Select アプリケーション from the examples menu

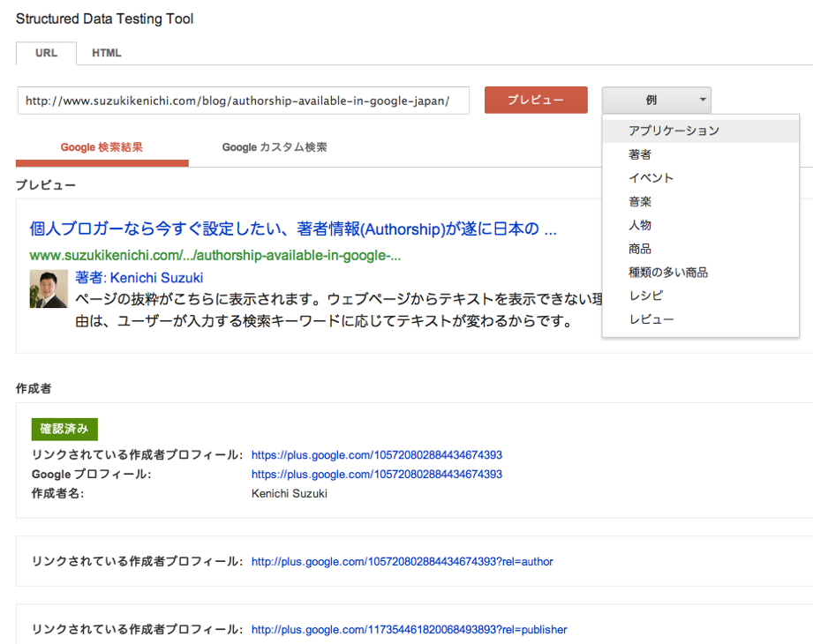point(701,131)
